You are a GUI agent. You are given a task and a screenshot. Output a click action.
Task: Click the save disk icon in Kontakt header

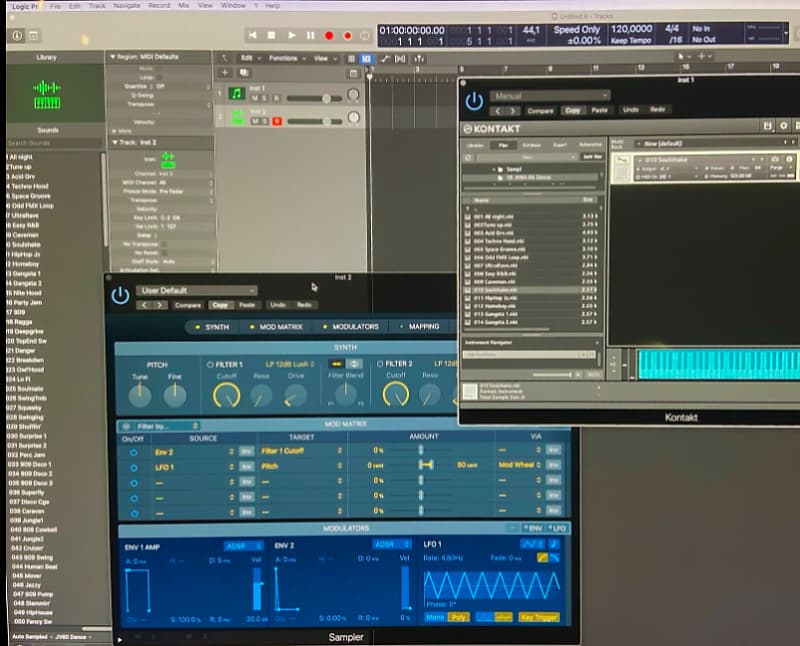pyautogui.click(x=766, y=126)
